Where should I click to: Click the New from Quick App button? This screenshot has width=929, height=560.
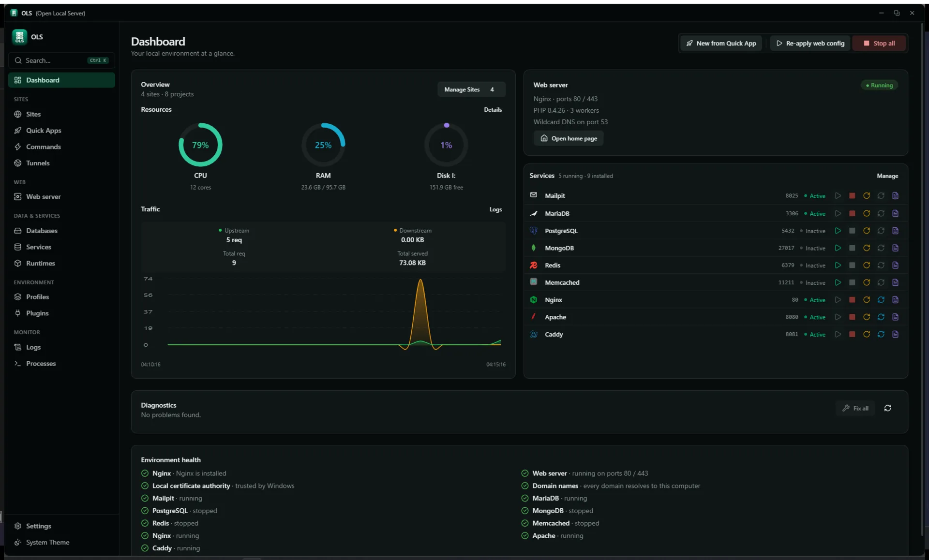click(721, 44)
